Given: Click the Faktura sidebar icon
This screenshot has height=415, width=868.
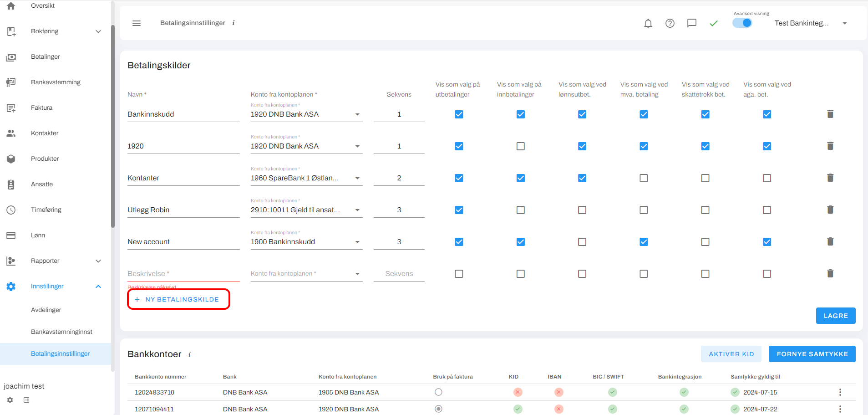Looking at the screenshot, I should tap(11, 108).
